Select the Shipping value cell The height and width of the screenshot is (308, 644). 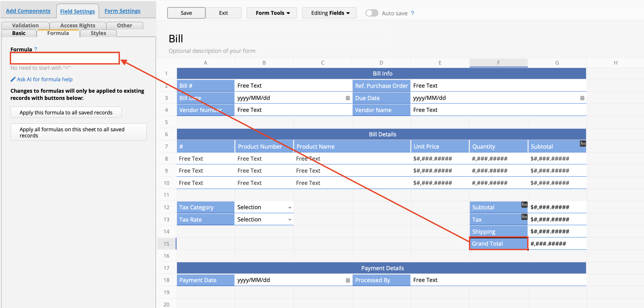coord(557,231)
